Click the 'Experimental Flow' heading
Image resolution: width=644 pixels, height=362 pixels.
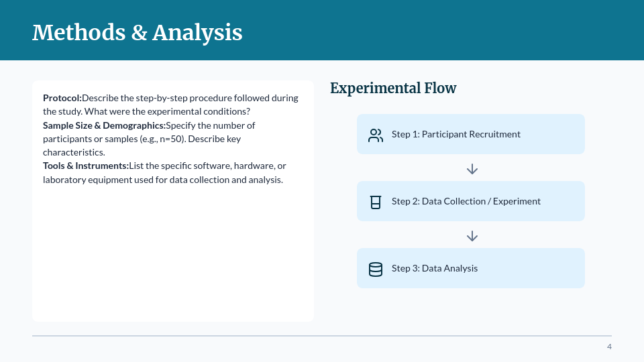[x=393, y=88]
